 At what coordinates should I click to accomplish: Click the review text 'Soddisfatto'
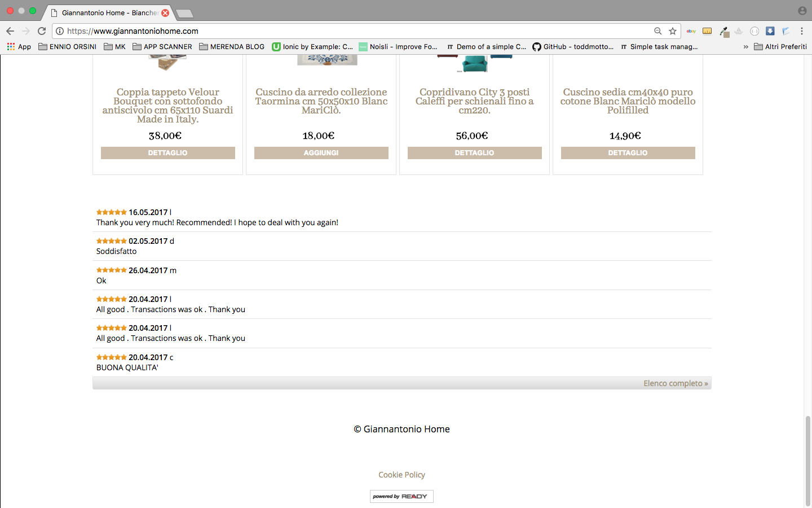click(x=116, y=251)
